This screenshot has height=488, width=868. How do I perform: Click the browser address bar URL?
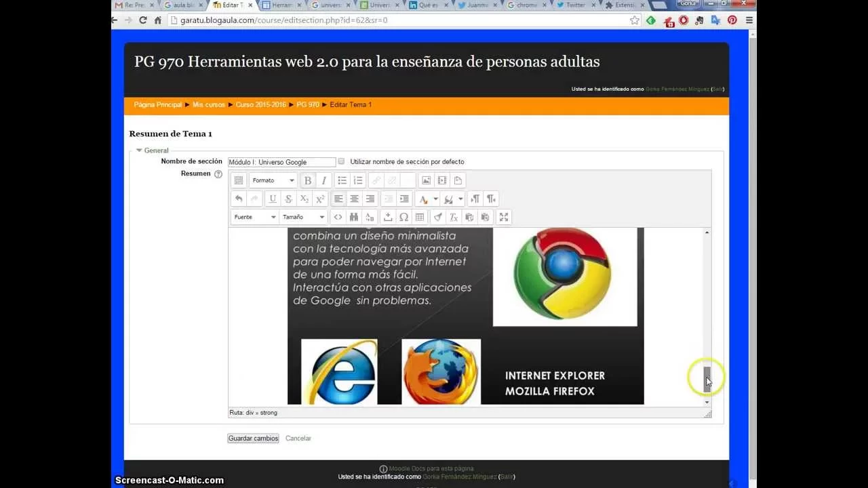[284, 20]
